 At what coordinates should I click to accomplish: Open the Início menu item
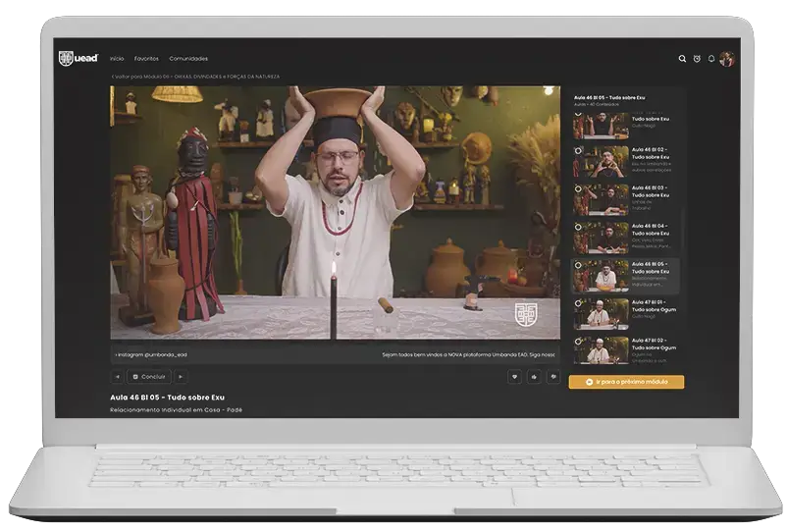coord(117,59)
